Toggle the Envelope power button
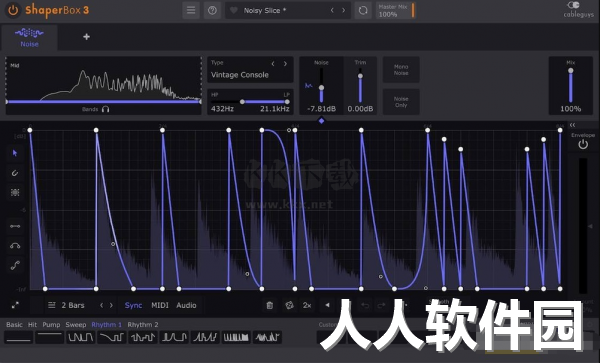The image size is (600, 363). click(583, 144)
